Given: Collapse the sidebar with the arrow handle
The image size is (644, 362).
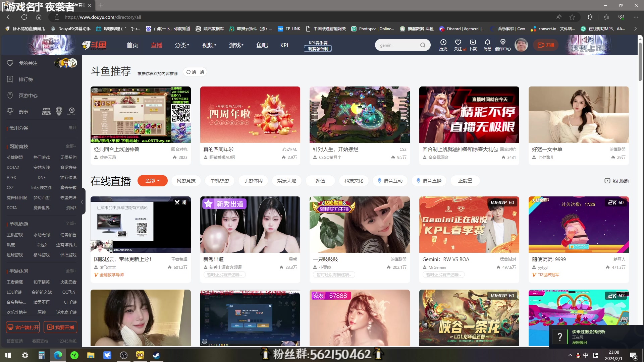Looking at the screenshot, I should [82, 202].
